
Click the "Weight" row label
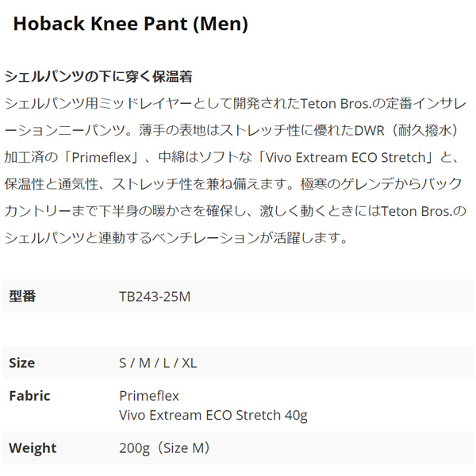click(33, 448)
